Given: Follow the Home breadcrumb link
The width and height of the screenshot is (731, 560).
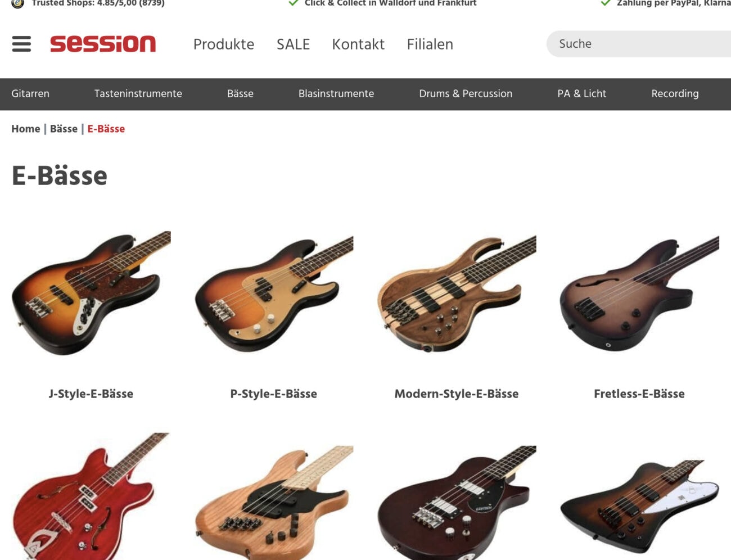Looking at the screenshot, I should tap(26, 129).
